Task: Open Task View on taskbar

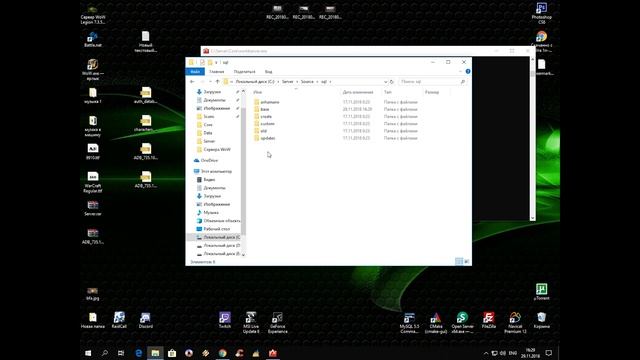Action: 121,353
